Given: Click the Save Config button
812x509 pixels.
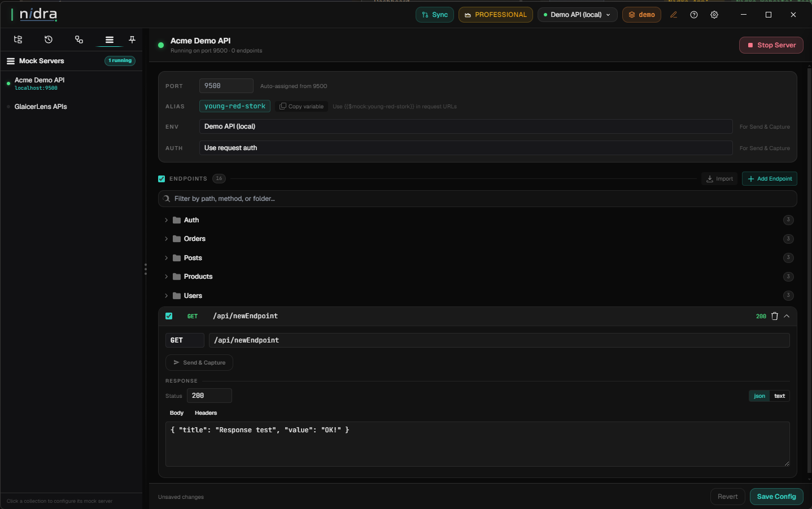Looking at the screenshot, I should (x=776, y=497).
